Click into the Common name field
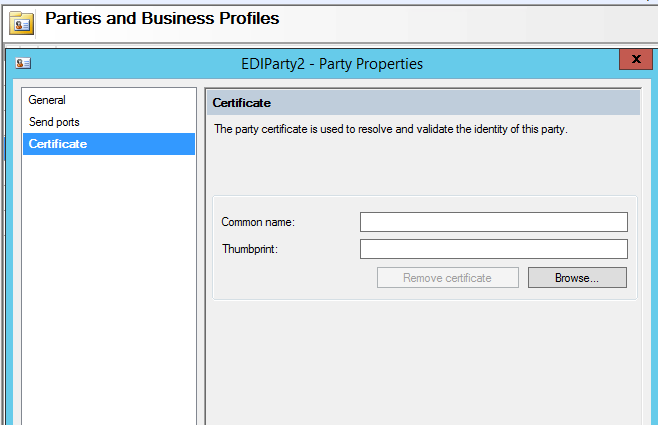658x425 pixels. click(494, 222)
